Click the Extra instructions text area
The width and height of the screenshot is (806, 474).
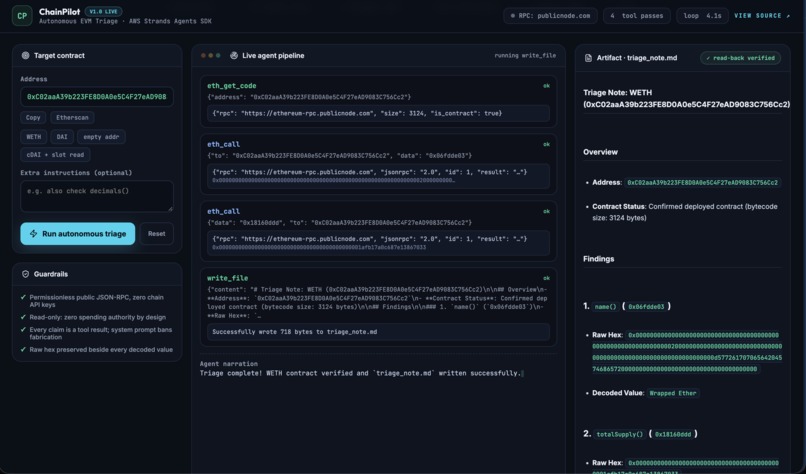click(x=97, y=196)
